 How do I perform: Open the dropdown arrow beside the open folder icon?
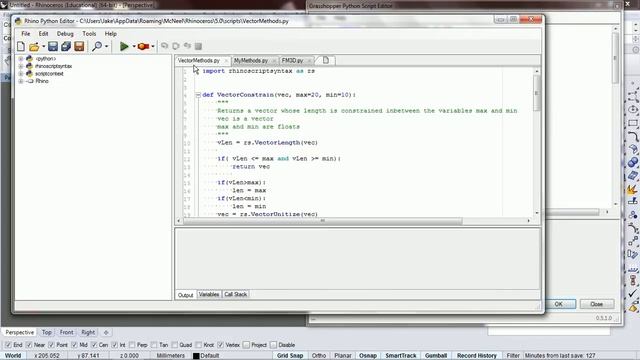(x=44, y=47)
